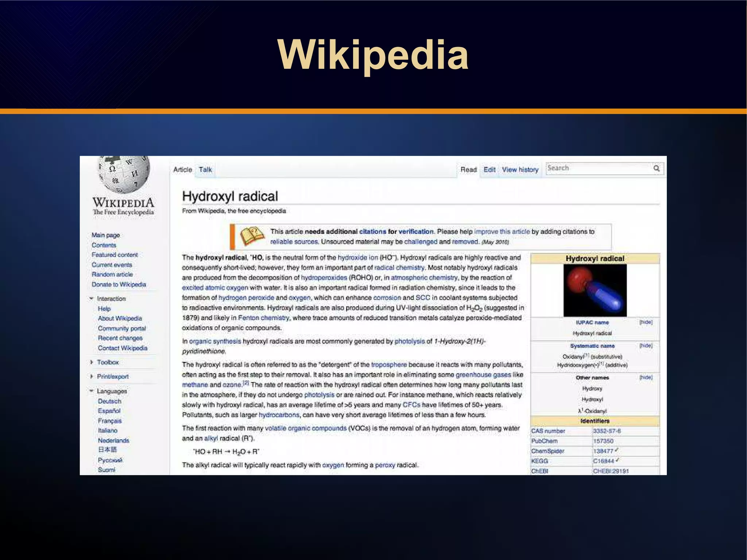
Task: Follow the hydroxide ion link
Action: point(358,258)
